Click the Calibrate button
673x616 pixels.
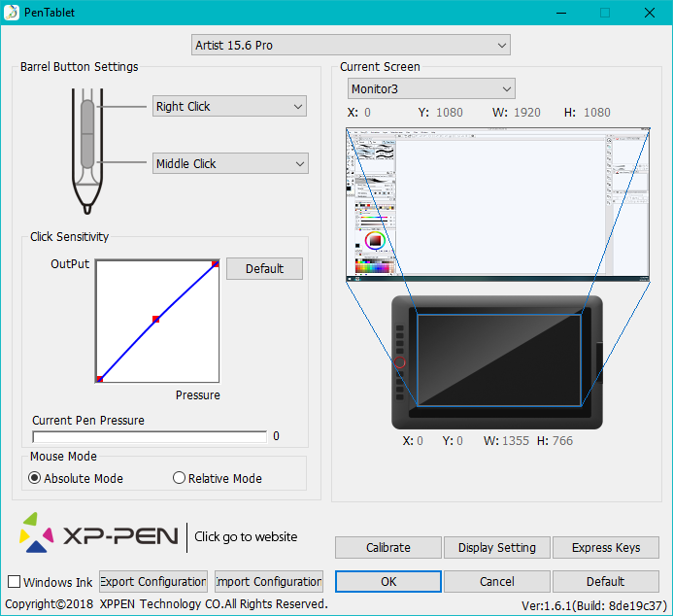pos(388,547)
